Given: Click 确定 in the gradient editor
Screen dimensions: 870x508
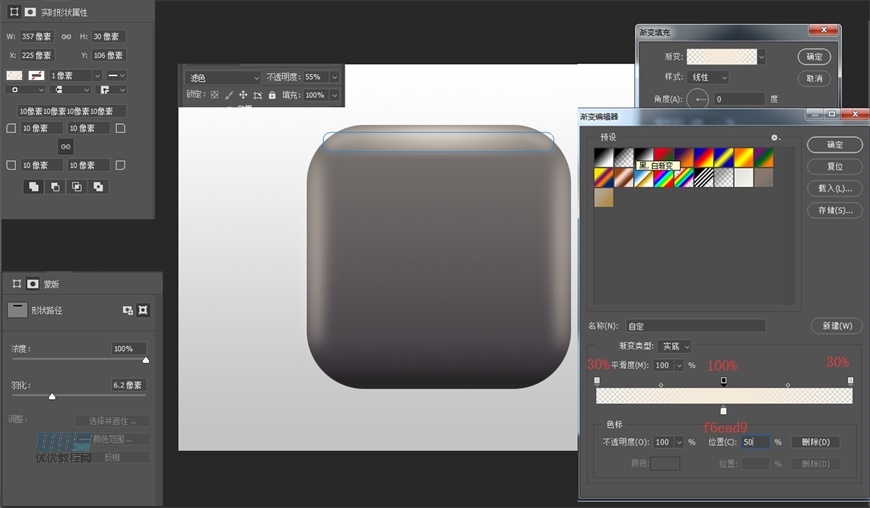Looking at the screenshot, I should point(834,145).
